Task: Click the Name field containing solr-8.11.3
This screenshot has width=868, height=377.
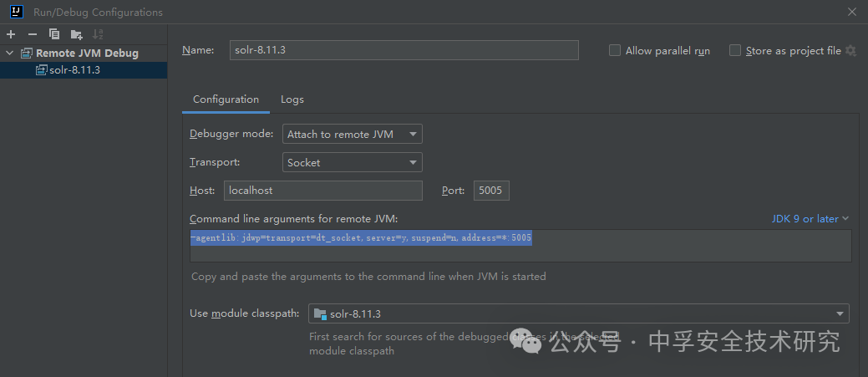Action: point(404,50)
